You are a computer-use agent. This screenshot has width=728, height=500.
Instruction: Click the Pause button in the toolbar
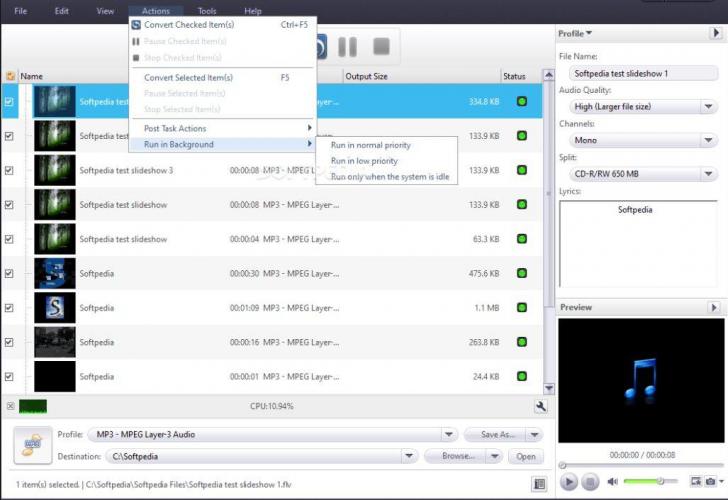(347, 47)
